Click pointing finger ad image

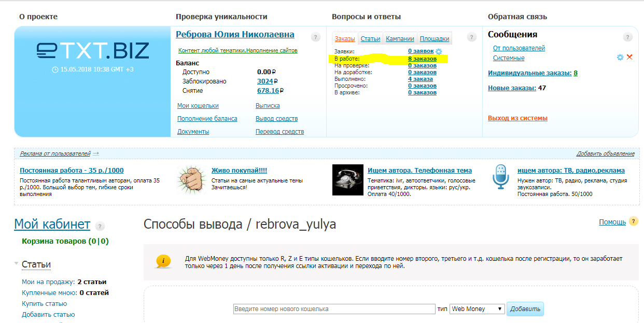[x=192, y=179]
